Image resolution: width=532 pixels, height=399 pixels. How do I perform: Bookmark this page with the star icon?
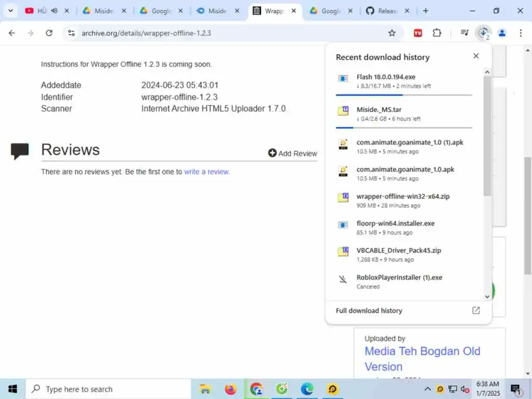point(392,33)
